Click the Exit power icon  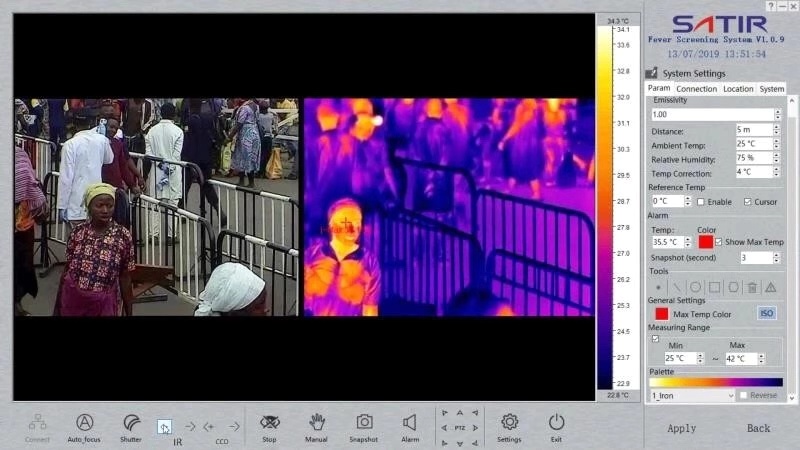pos(556,423)
